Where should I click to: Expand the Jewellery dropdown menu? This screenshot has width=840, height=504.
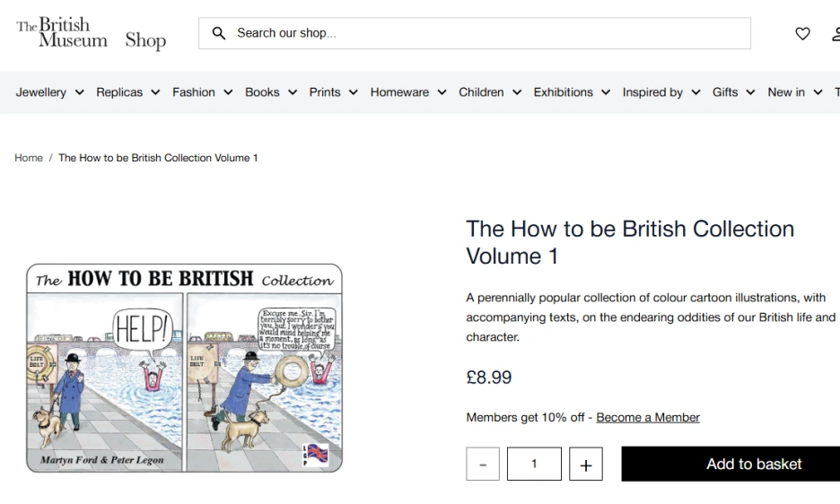(50, 92)
